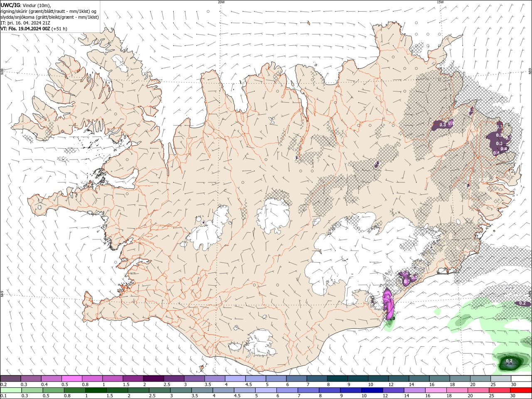Viewport: 532px width, 399px height.
Task: Click the mauve 0.3 swatch in upper legend
Action: [x=31, y=379]
